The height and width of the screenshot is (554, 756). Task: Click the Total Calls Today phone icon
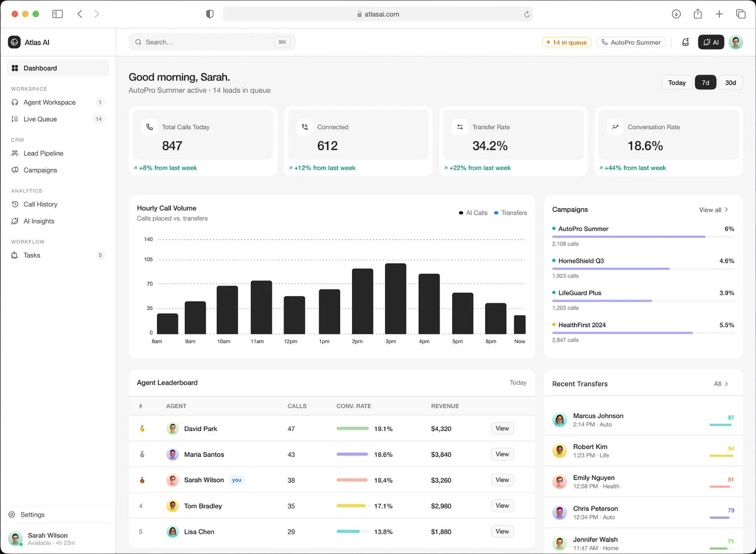[x=149, y=127]
